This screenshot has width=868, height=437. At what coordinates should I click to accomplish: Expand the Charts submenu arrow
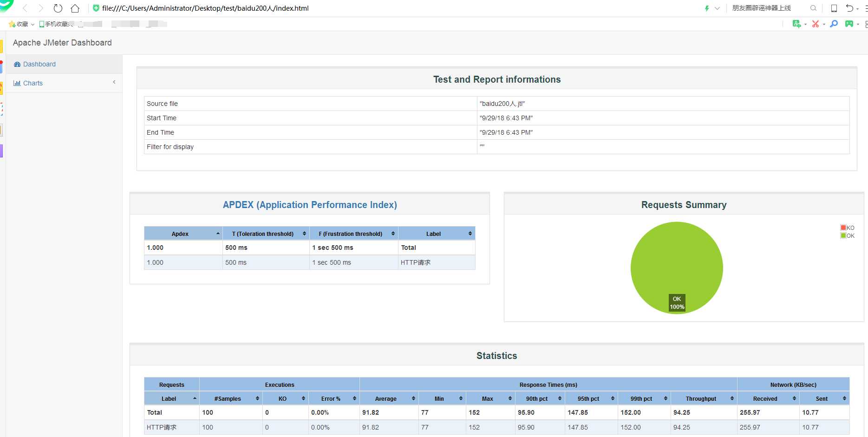click(x=114, y=82)
